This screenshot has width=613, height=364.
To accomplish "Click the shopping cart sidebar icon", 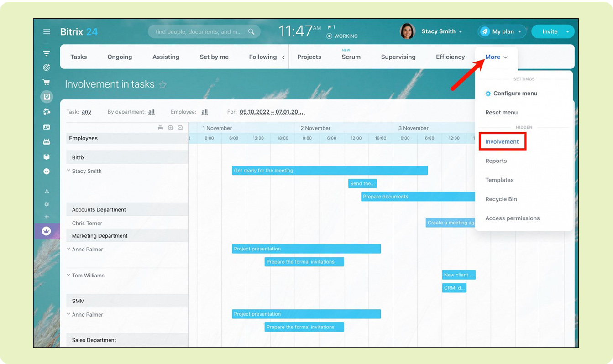I will point(46,83).
